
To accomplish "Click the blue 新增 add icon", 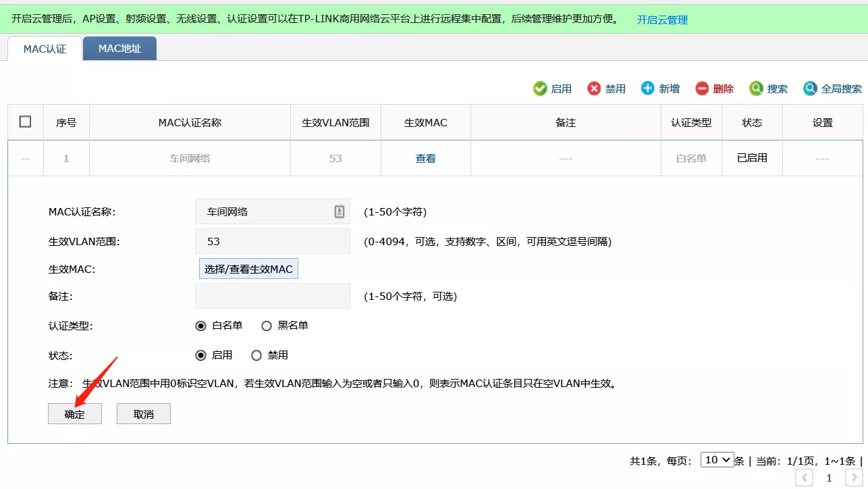I will 648,88.
